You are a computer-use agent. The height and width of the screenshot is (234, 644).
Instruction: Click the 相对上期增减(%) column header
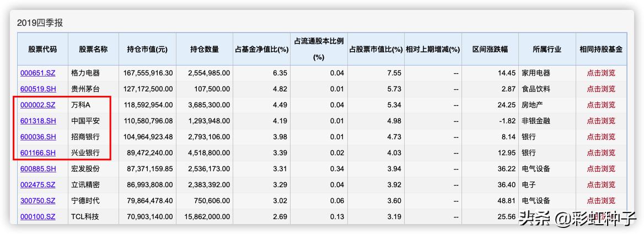[433, 49]
